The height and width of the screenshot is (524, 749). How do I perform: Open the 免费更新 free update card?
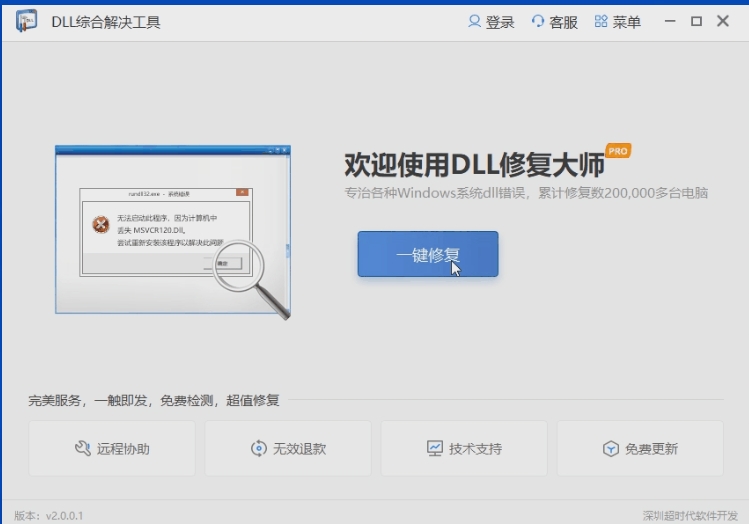640,448
